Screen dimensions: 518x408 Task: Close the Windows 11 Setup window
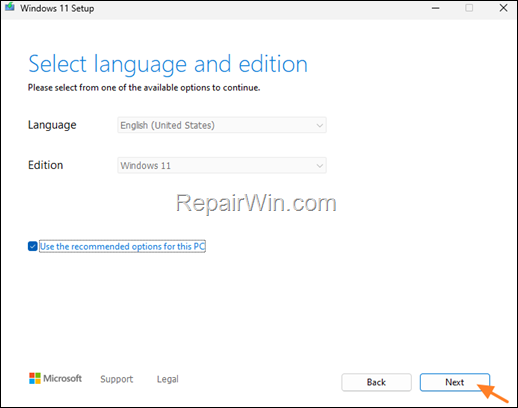[503, 8]
